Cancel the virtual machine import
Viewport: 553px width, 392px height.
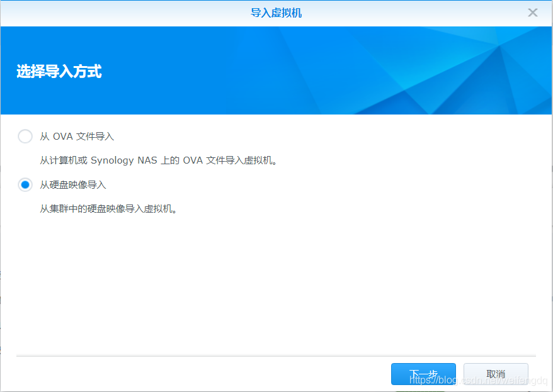click(x=495, y=374)
